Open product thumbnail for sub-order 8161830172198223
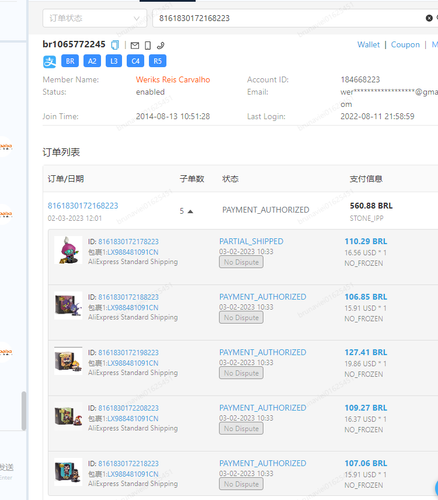 (x=68, y=361)
